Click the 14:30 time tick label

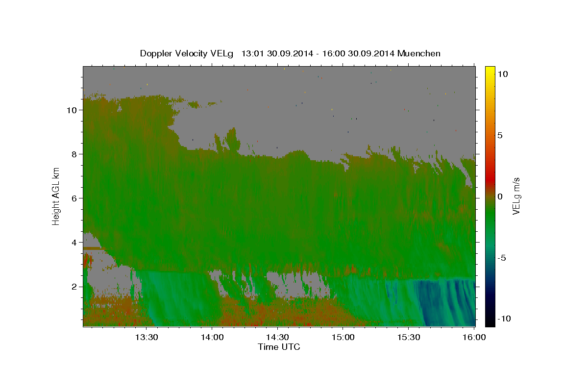tap(277, 338)
